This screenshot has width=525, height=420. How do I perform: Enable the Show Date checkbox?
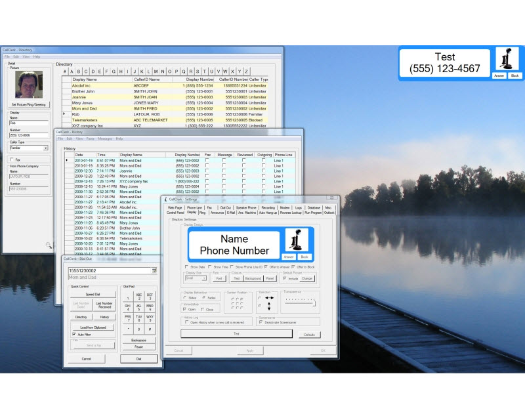tap(186, 267)
